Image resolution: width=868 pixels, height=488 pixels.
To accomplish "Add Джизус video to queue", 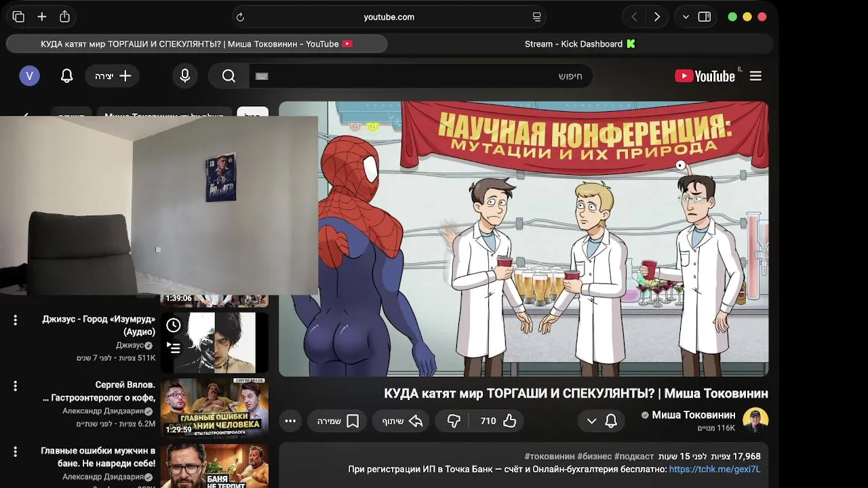I will tap(174, 348).
